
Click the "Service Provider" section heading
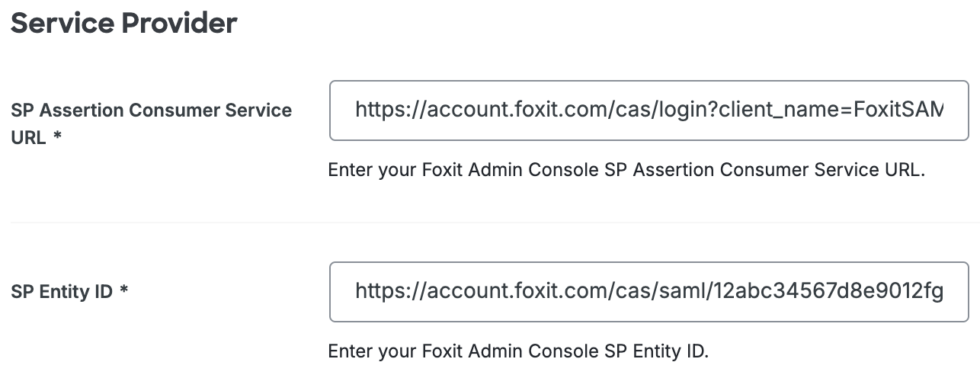pyautogui.click(x=123, y=23)
